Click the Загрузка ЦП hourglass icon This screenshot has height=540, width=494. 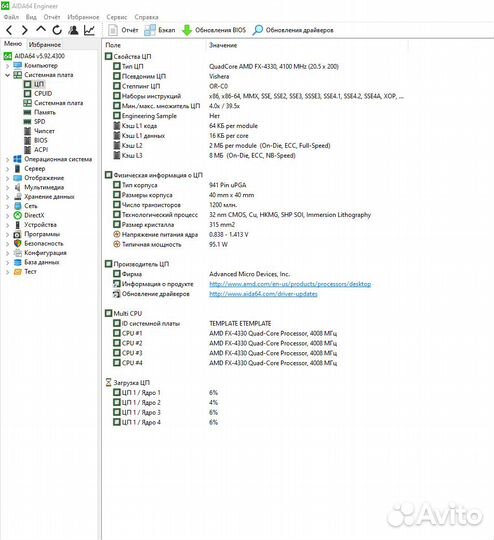[x=109, y=383]
